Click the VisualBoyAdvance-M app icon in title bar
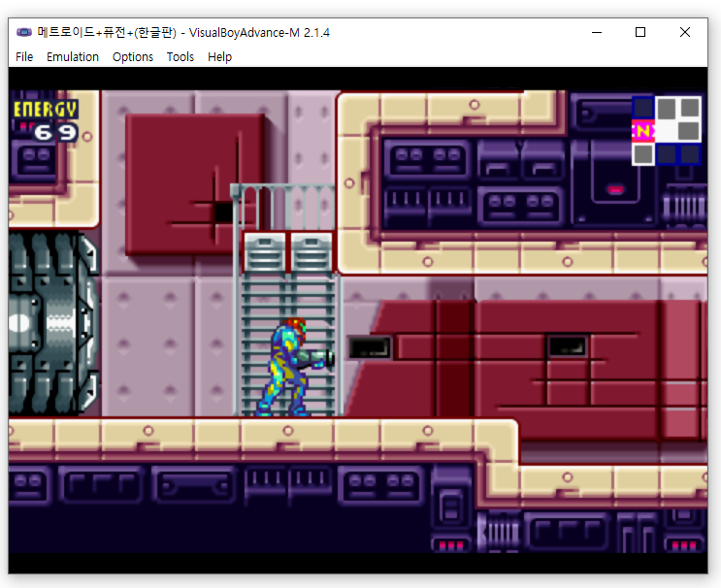The height and width of the screenshot is (588, 721). (24, 32)
